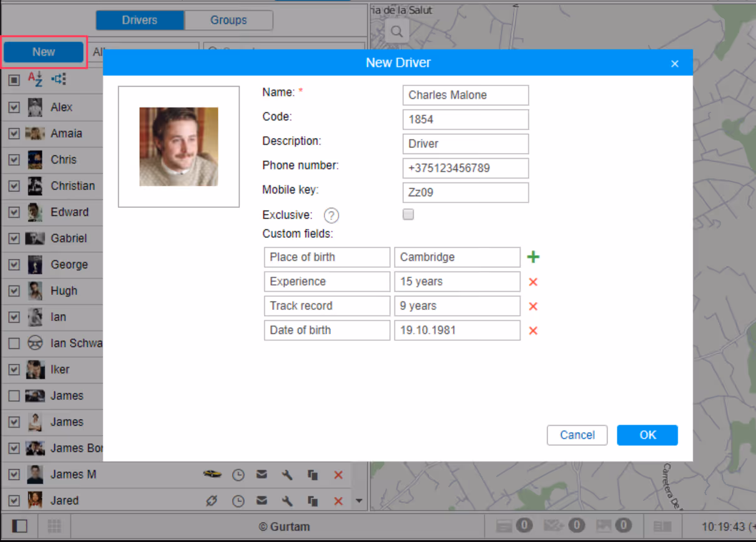Switch to the Drivers tab

140,20
